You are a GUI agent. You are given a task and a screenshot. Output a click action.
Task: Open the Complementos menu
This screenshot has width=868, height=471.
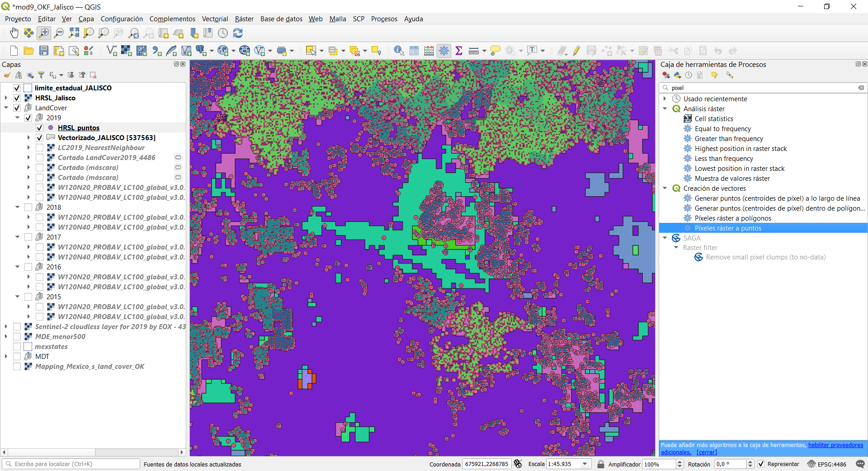[172, 19]
